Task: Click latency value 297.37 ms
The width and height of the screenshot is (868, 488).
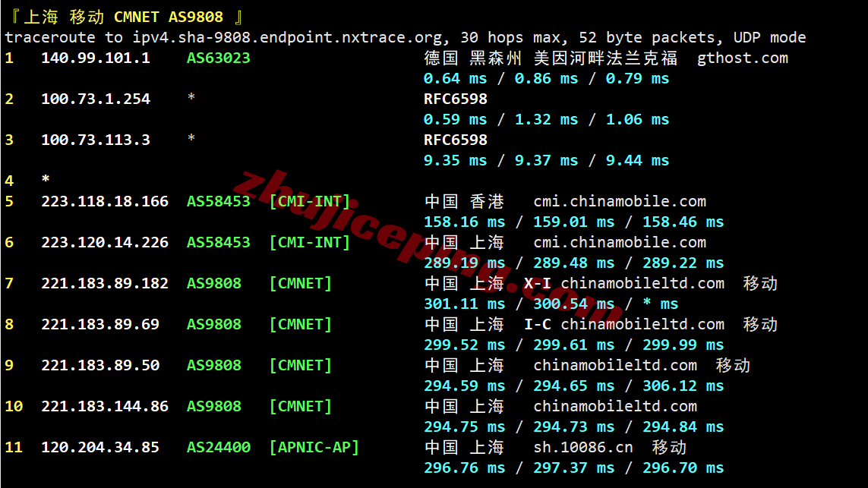Action: point(573,468)
